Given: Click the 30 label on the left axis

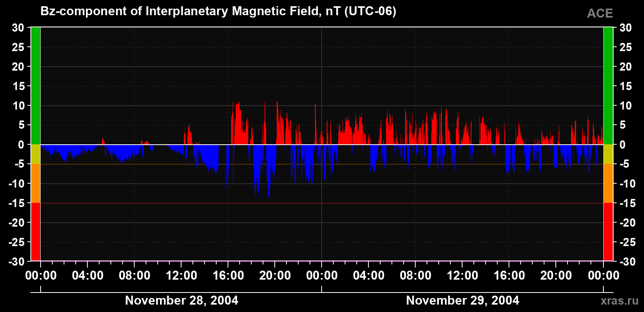Looking at the screenshot, I should coord(18,28).
